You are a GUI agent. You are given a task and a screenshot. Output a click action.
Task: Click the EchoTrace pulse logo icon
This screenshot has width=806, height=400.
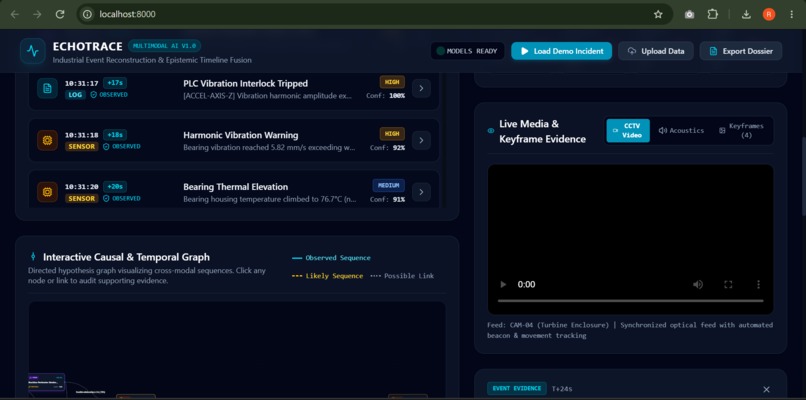pyautogui.click(x=33, y=51)
